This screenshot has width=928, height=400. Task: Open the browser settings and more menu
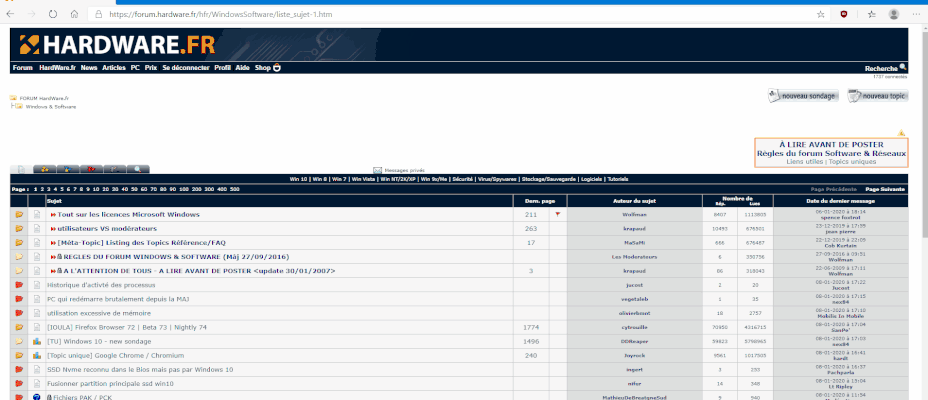coord(916,14)
